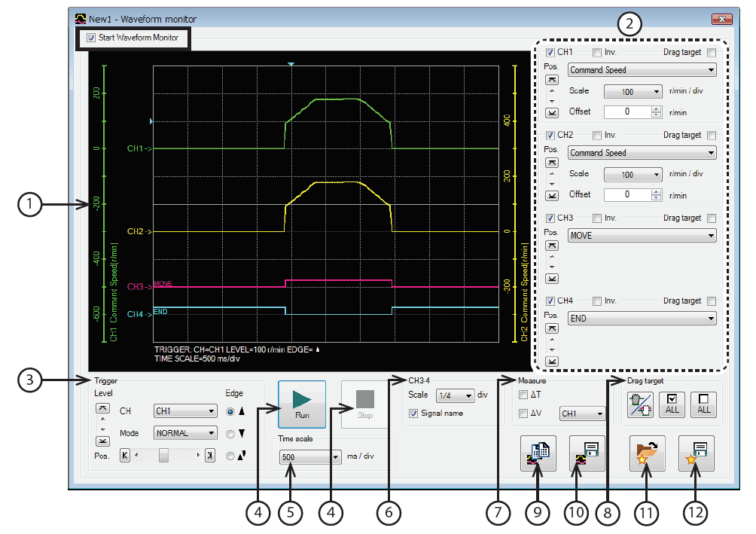The height and width of the screenshot is (534, 756).
Task: Open CH2 Scale dropdown
Action: (633, 175)
